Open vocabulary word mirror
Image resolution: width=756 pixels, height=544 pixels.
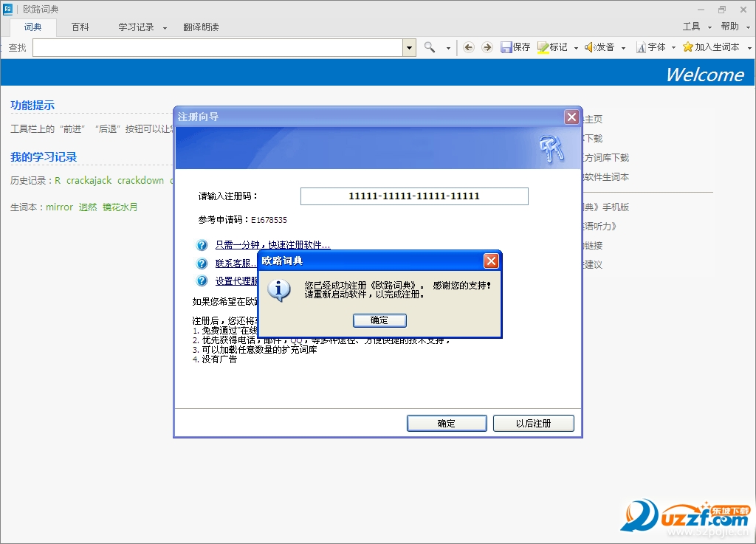(59, 207)
